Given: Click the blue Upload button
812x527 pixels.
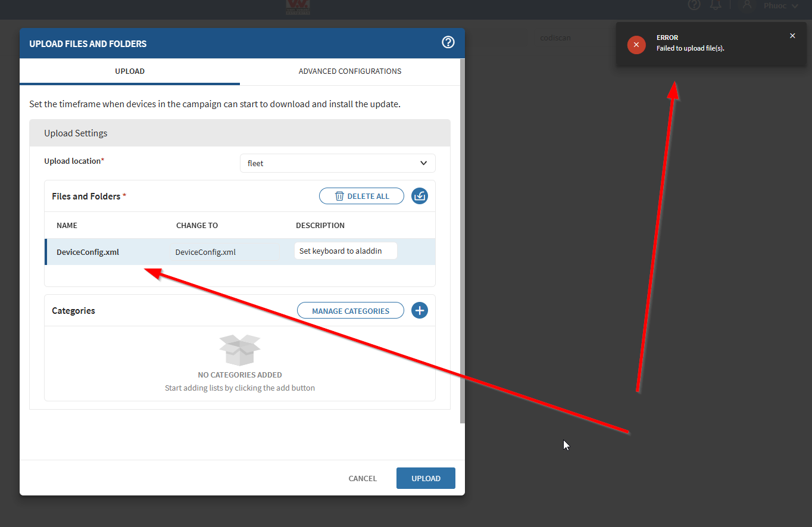Looking at the screenshot, I should pyautogui.click(x=426, y=478).
